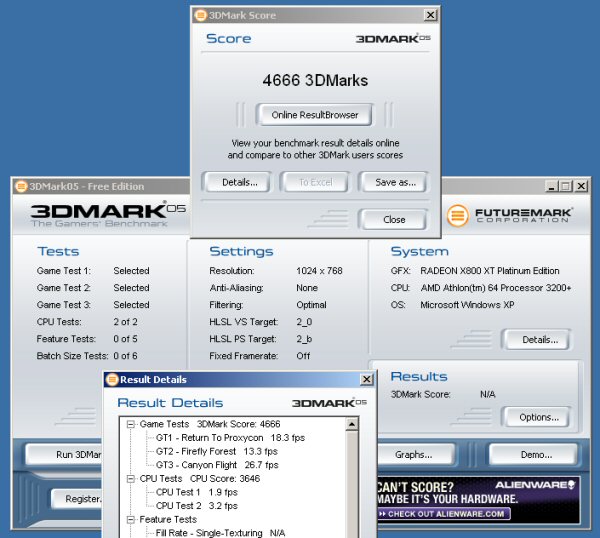
Task: Click the AMD Athlon 64 Processor 3200+ text
Action: pos(496,288)
